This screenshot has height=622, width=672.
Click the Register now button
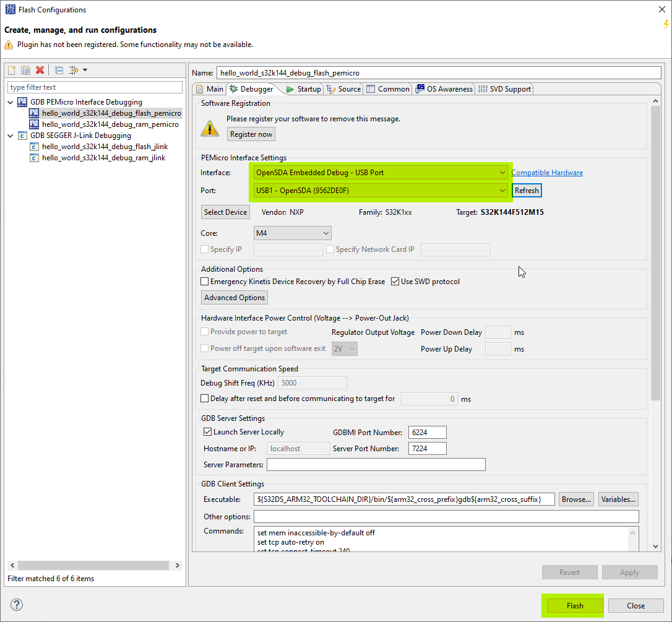coord(251,134)
